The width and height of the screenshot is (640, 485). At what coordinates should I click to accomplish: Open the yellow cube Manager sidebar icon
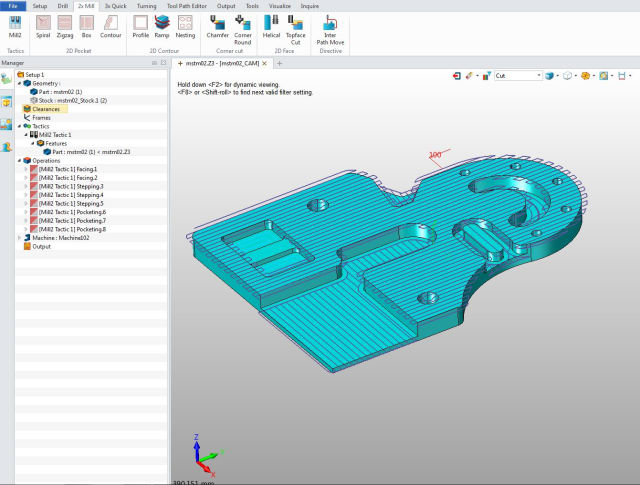coord(6,102)
